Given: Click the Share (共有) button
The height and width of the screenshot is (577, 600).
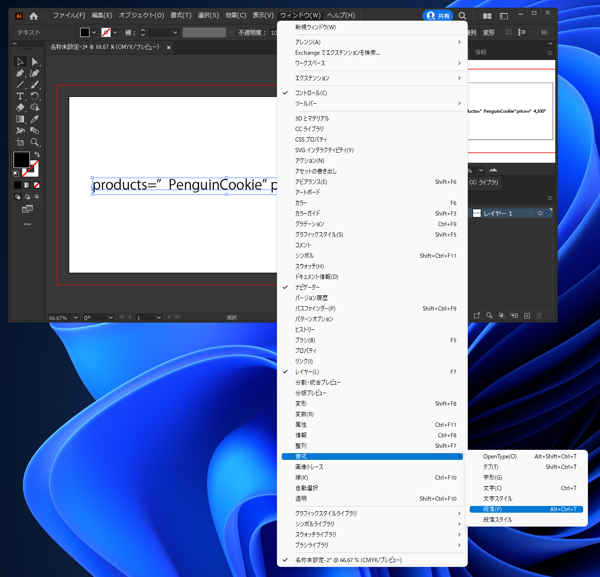Looking at the screenshot, I should tap(438, 16).
